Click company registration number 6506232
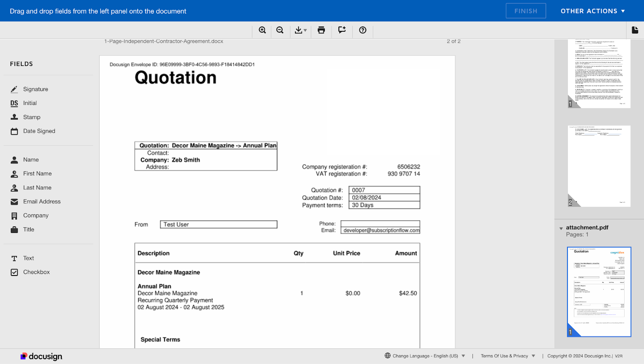The image size is (644, 364). pos(409,167)
